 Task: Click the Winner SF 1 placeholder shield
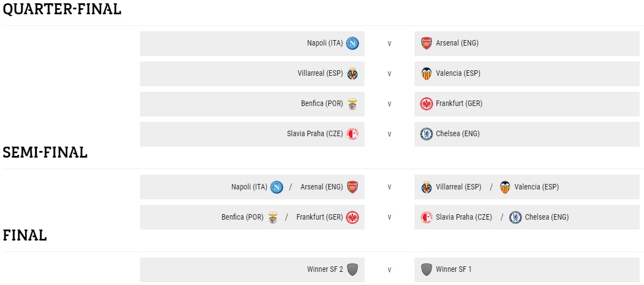[x=427, y=270]
